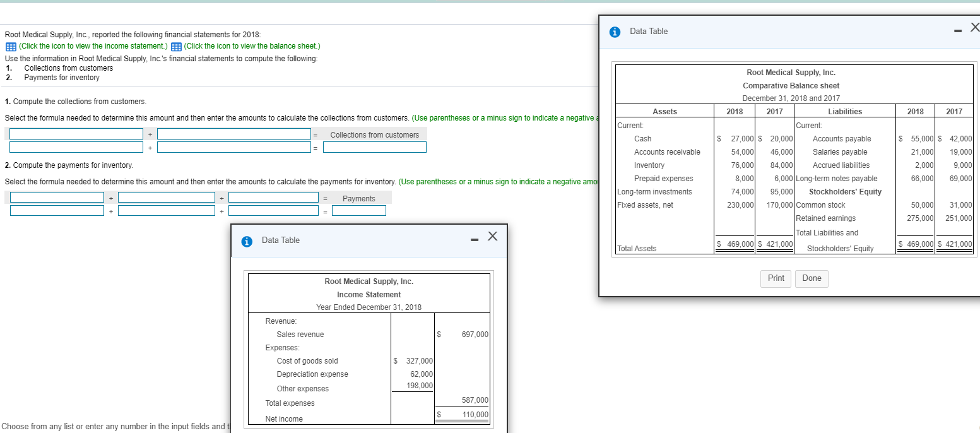Select the collections result field after equals sign
980x433 pixels.
(x=375, y=147)
